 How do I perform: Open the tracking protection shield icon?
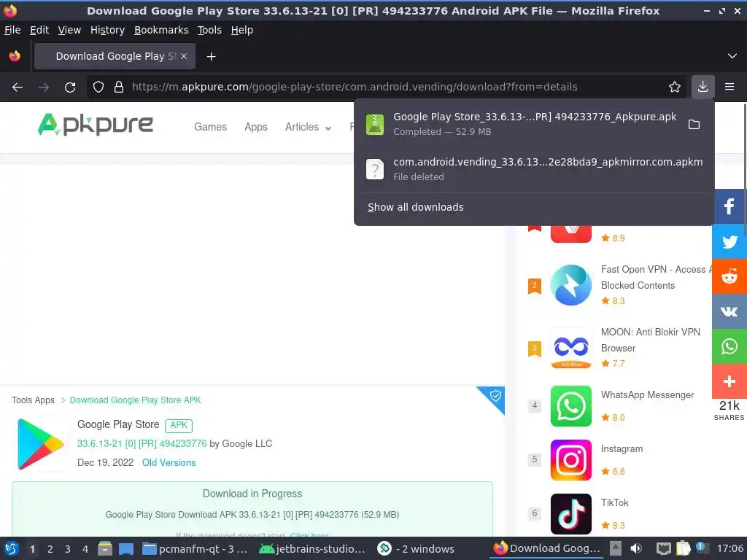pyautogui.click(x=98, y=87)
